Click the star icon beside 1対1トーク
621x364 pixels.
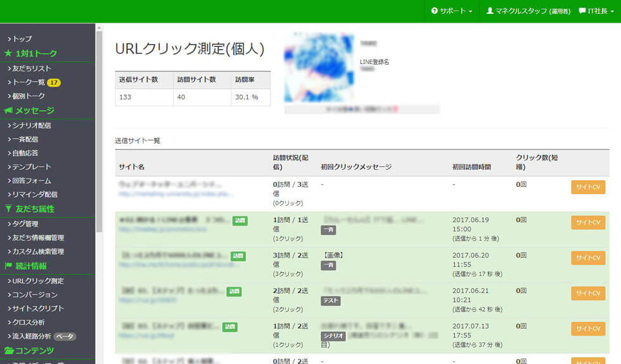[x=8, y=53]
